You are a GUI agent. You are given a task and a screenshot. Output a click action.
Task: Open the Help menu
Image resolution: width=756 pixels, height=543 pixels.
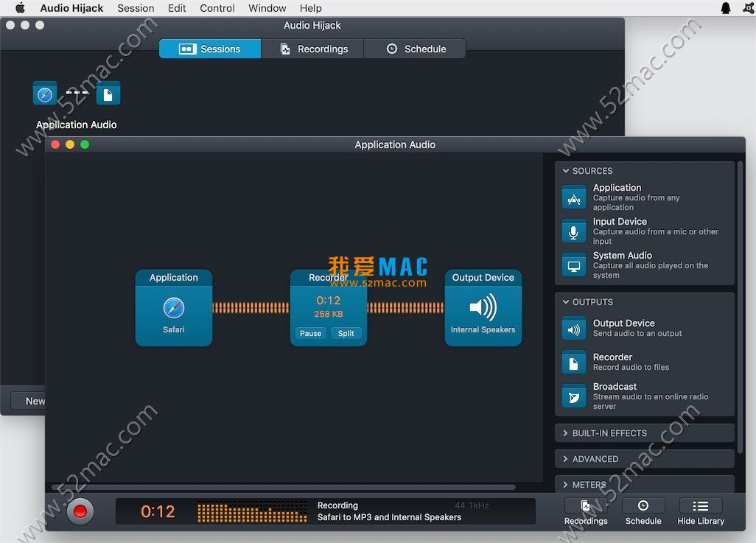[x=310, y=8]
